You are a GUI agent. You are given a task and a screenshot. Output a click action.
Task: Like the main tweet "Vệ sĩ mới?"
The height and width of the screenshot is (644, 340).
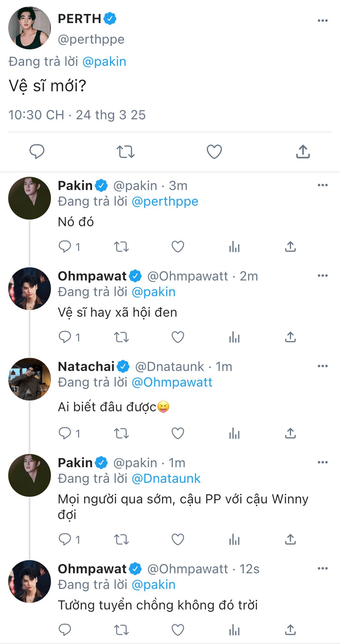tap(214, 152)
